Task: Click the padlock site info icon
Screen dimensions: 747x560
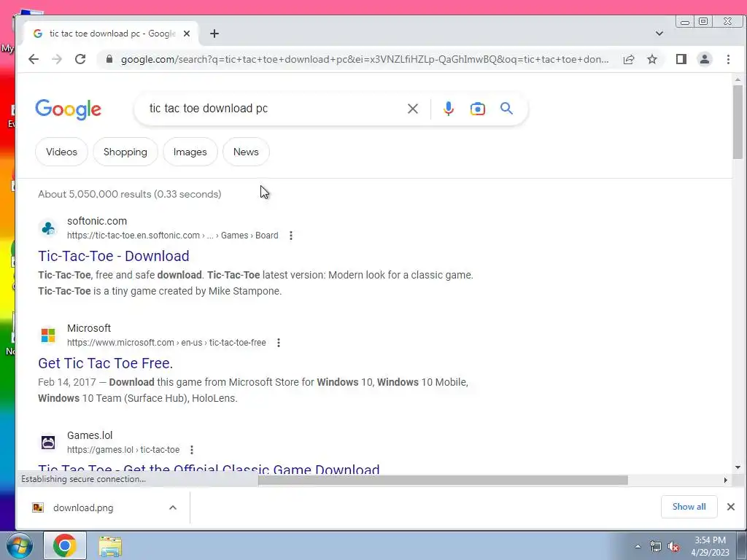Action: click(x=109, y=59)
